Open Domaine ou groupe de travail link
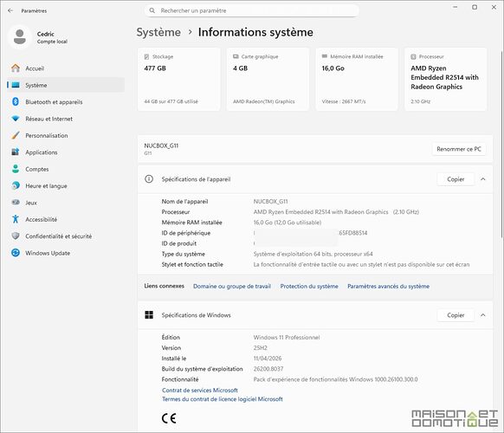The width and height of the screenshot is (504, 433). [232, 286]
